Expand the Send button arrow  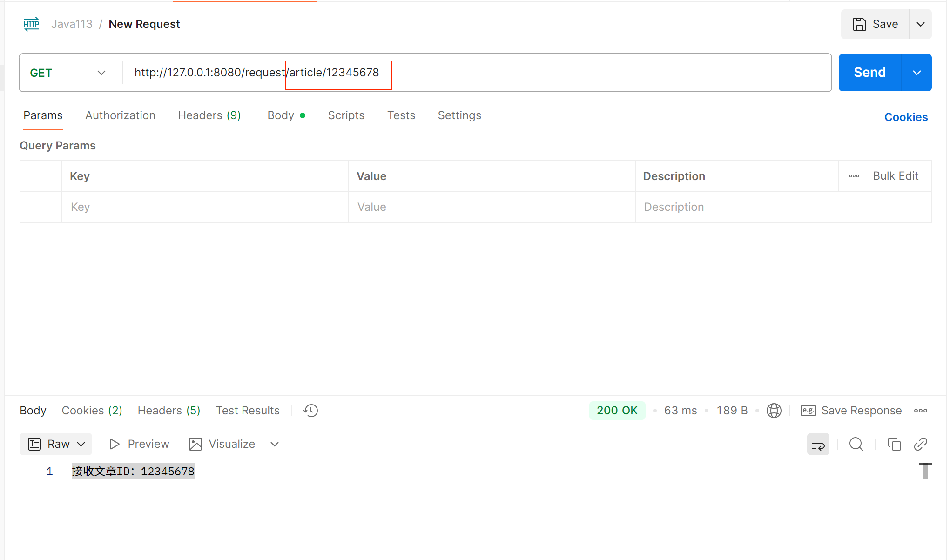point(916,73)
